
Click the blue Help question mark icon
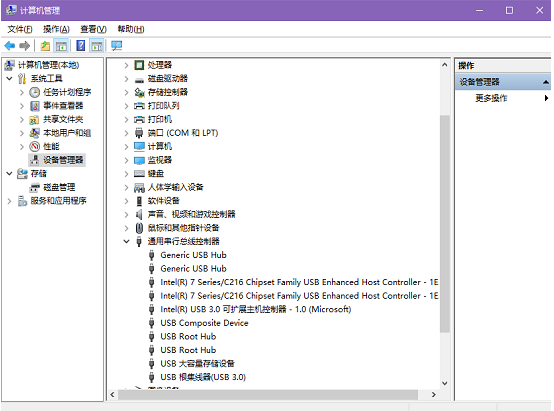tap(81, 46)
